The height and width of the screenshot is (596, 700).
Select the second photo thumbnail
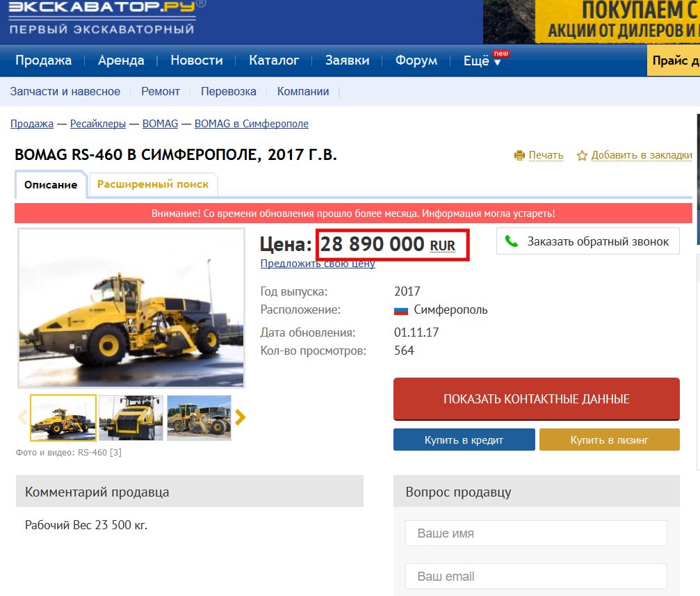[x=131, y=417]
